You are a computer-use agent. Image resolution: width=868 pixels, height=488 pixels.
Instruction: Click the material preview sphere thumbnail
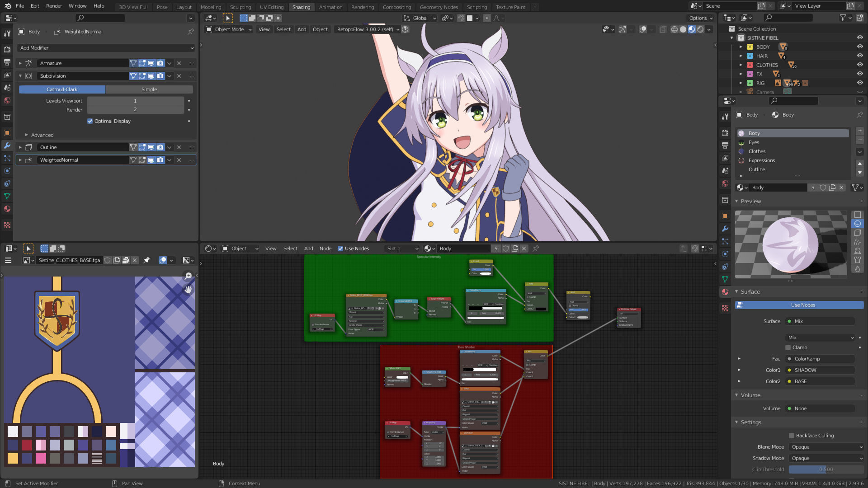(x=791, y=244)
